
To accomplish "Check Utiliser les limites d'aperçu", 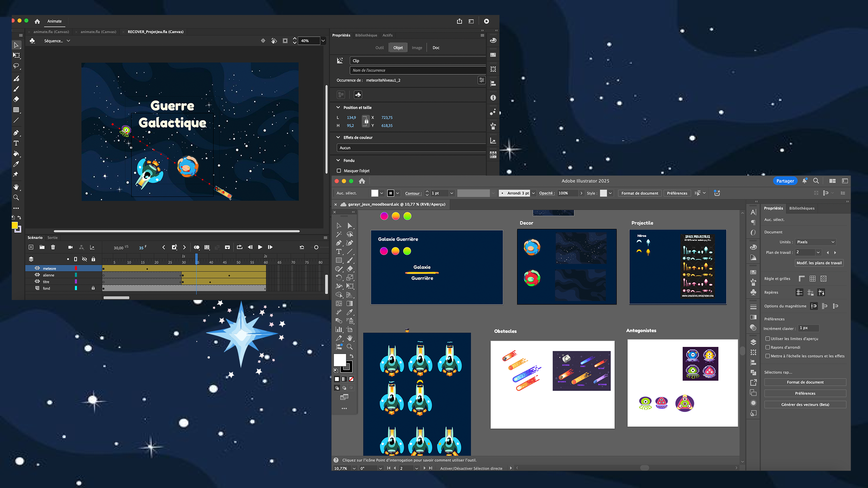I will coord(768,339).
